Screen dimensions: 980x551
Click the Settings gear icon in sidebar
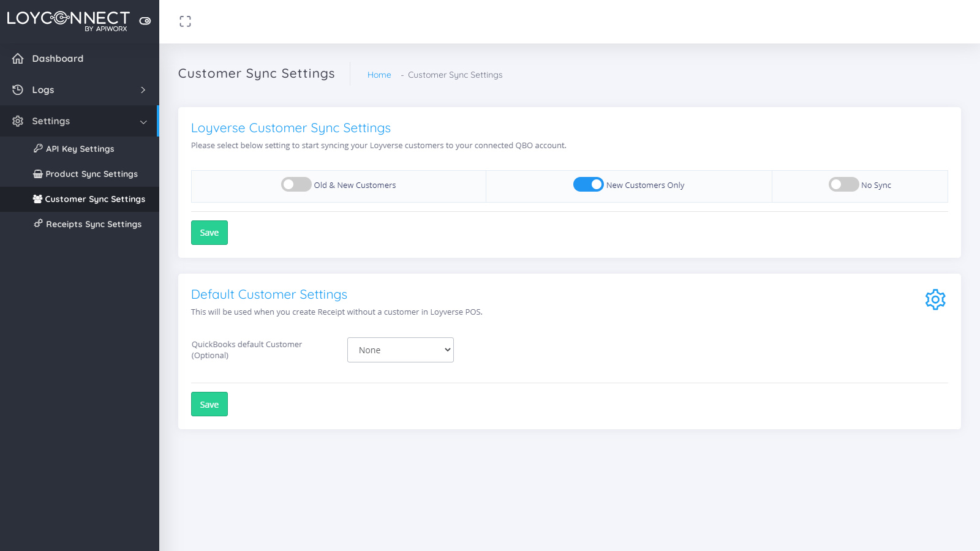[18, 121]
